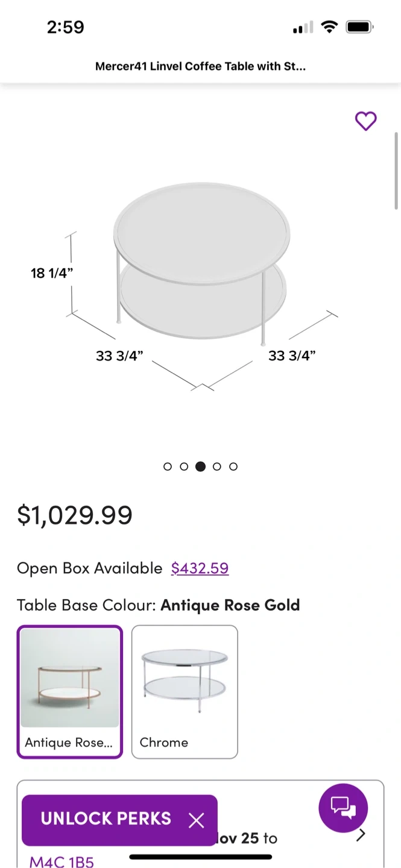Select the Chrome base colour option
Screen dimensions: 401x868
click(x=185, y=691)
